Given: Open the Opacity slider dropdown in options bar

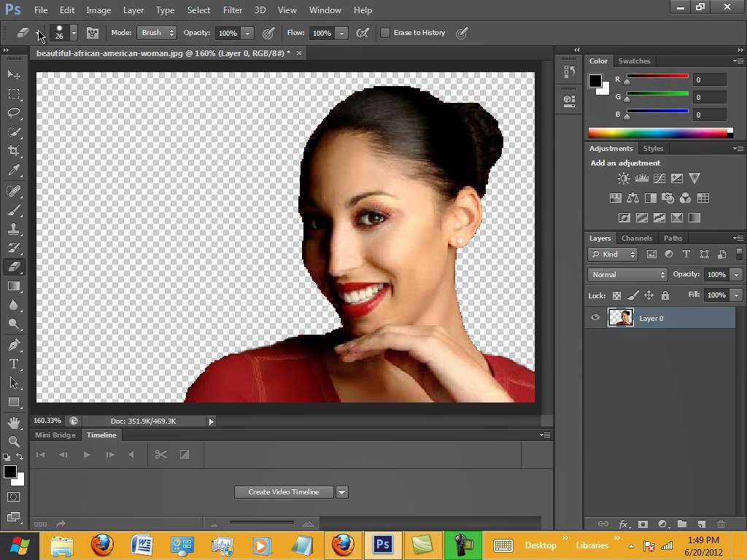Looking at the screenshot, I should tap(247, 33).
